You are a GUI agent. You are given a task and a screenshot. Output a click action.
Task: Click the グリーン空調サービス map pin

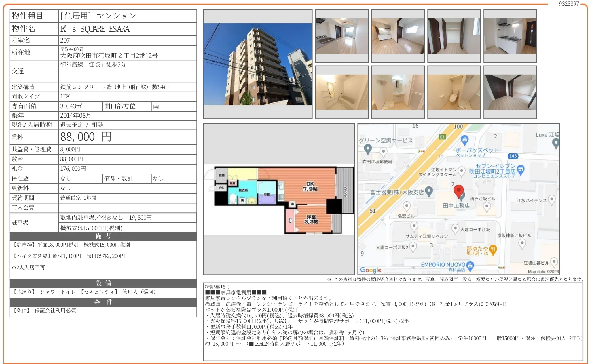click(x=368, y=149)
